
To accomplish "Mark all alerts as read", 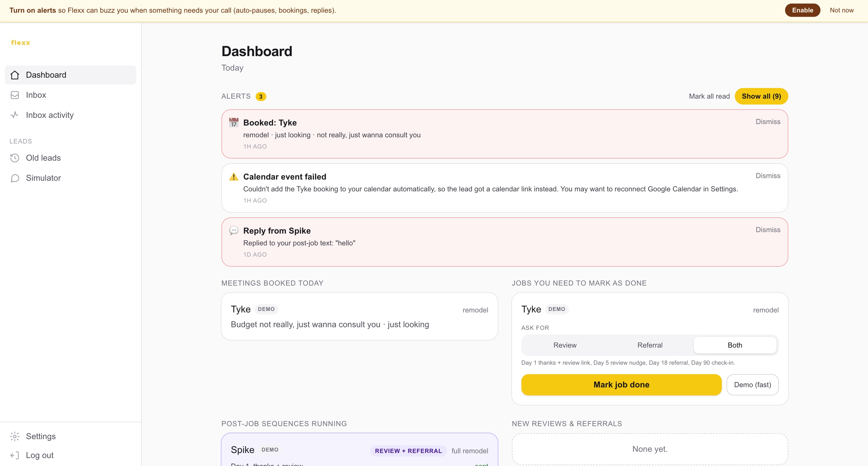I will (x=709, y=96).
